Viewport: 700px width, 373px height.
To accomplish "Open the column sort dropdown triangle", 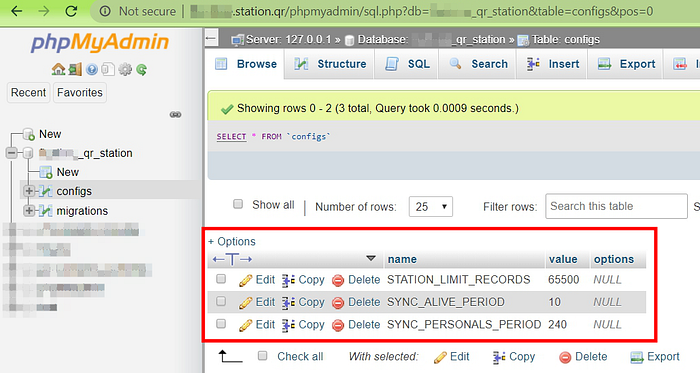I will pos(371,258).
